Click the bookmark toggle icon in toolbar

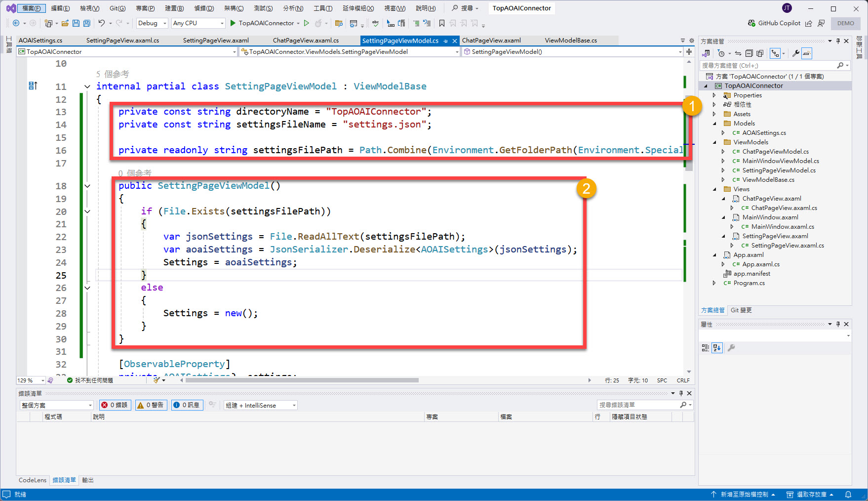442,23
